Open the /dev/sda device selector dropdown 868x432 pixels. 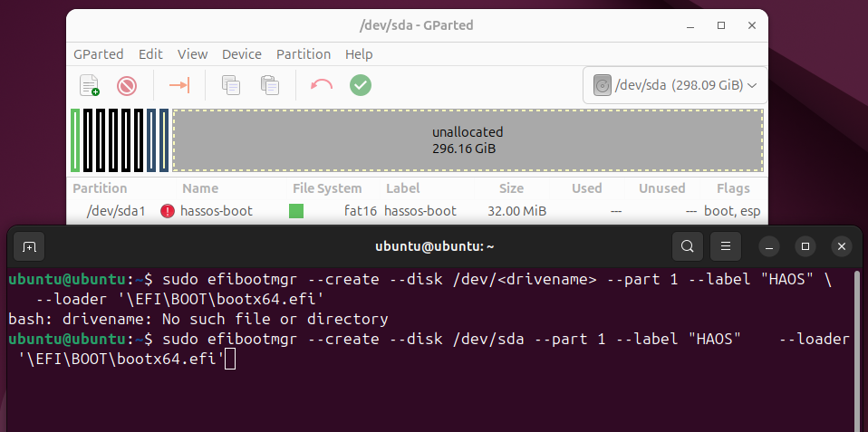click(x=675, y=85)
